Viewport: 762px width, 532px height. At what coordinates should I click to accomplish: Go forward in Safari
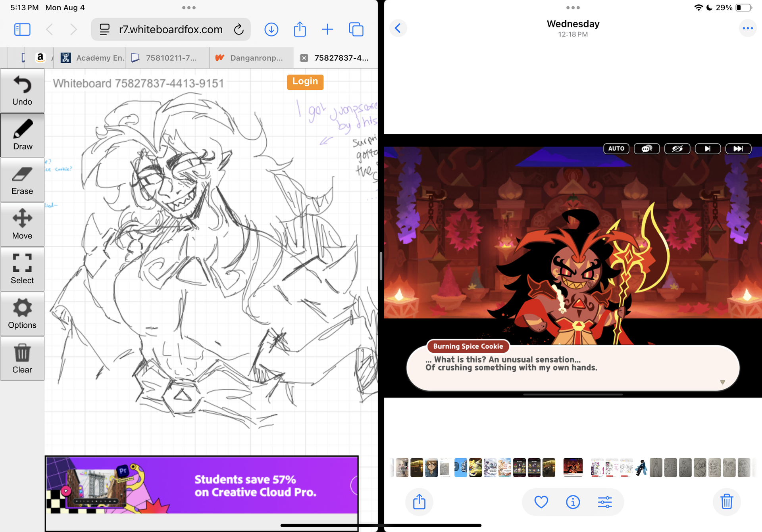[x=73, y=29]
